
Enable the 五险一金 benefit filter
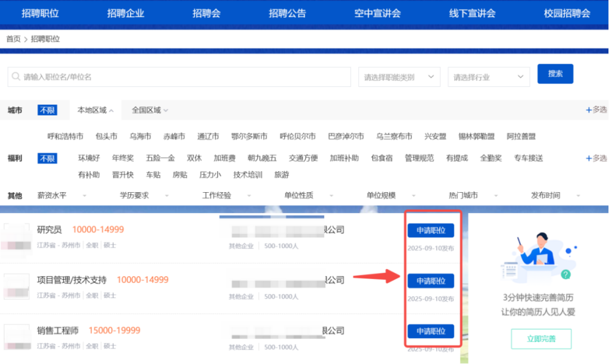pos(160,158)
